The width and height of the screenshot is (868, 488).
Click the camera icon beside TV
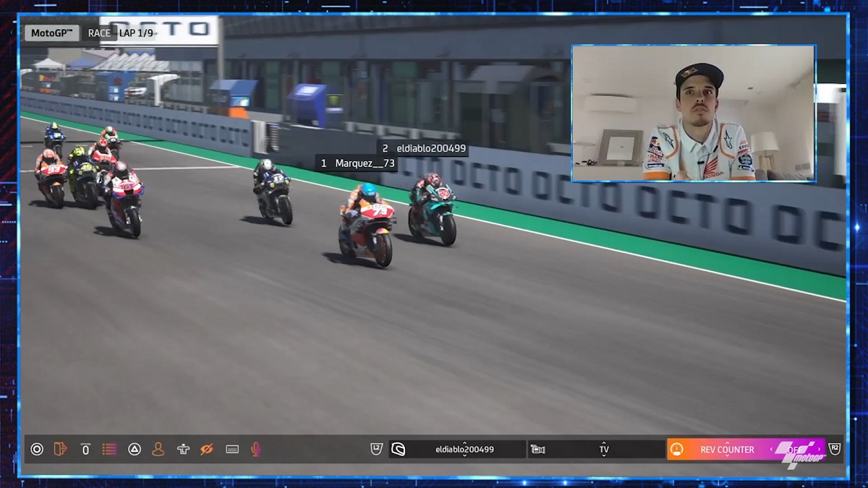(537, 449)
